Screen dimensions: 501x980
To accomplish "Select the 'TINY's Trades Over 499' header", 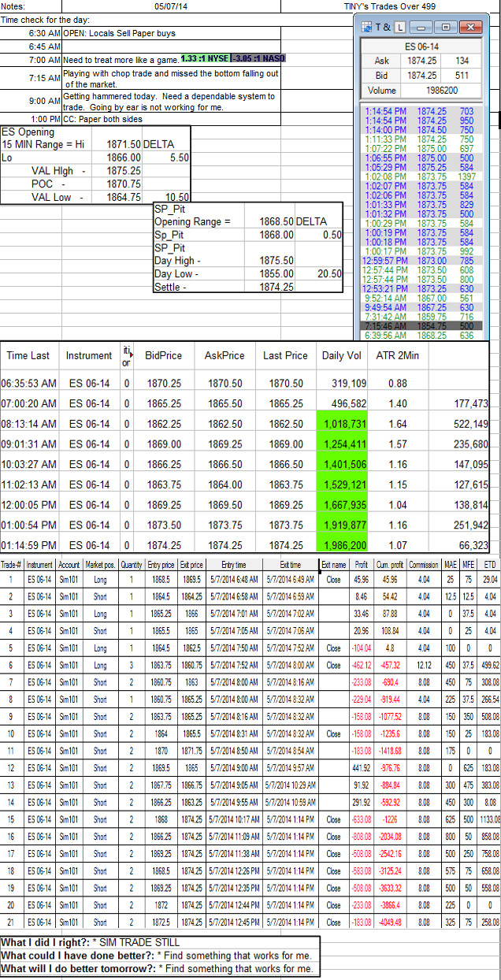I will (390, 6).
